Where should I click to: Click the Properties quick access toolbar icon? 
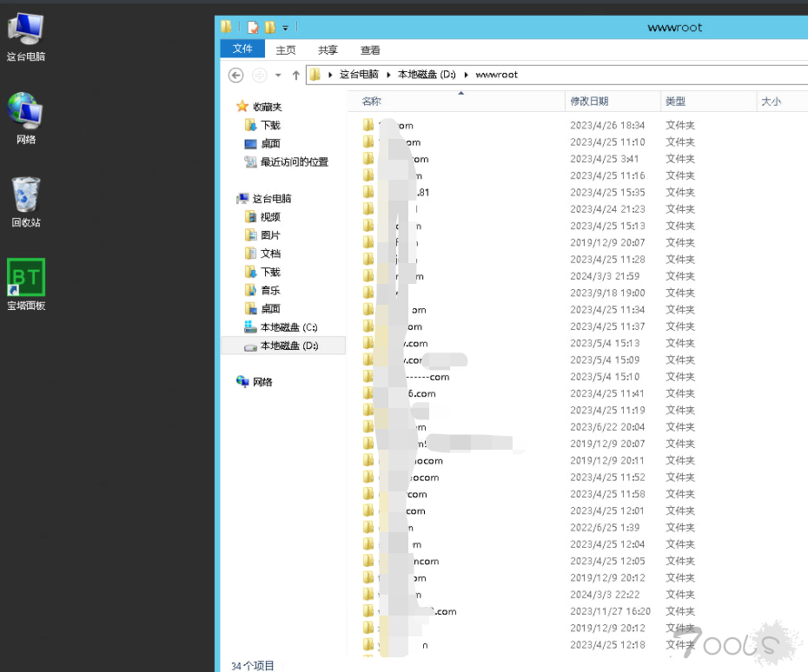(253, 27)
